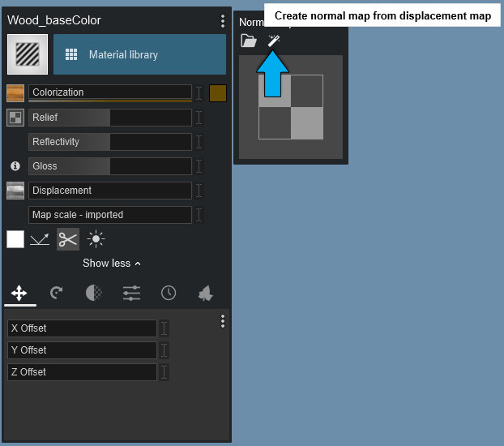Viewport: 504px width, 446px height.
Task: Select the Weathering clock tab
Action: (169, 294)
